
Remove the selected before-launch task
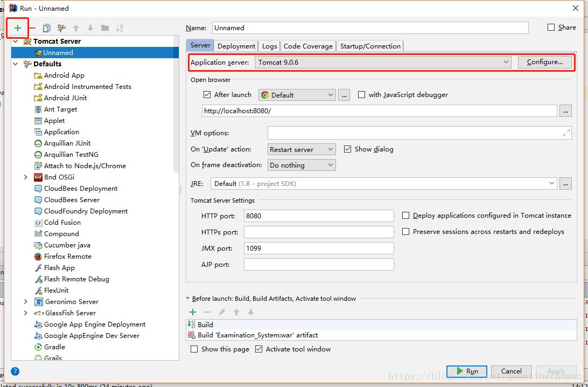point(207,312)
